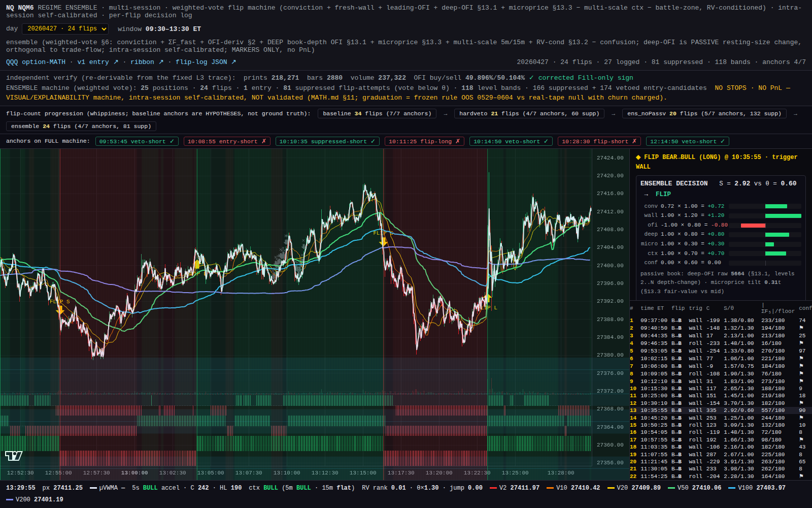Viewport: 812px width, 508px height.
Task: Click the V50 green legend swatch
Action: click(671, 488)
